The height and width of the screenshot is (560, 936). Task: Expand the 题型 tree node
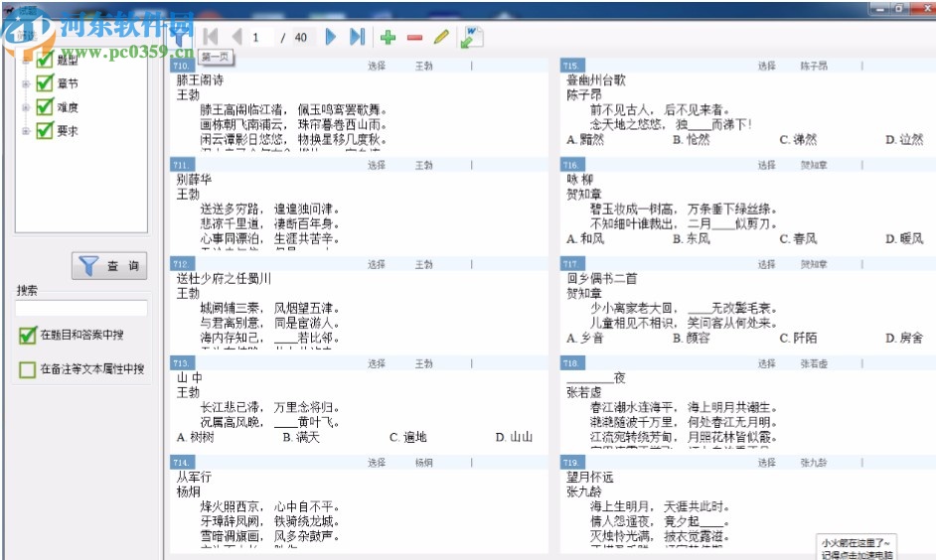click(x=26, y=61)
